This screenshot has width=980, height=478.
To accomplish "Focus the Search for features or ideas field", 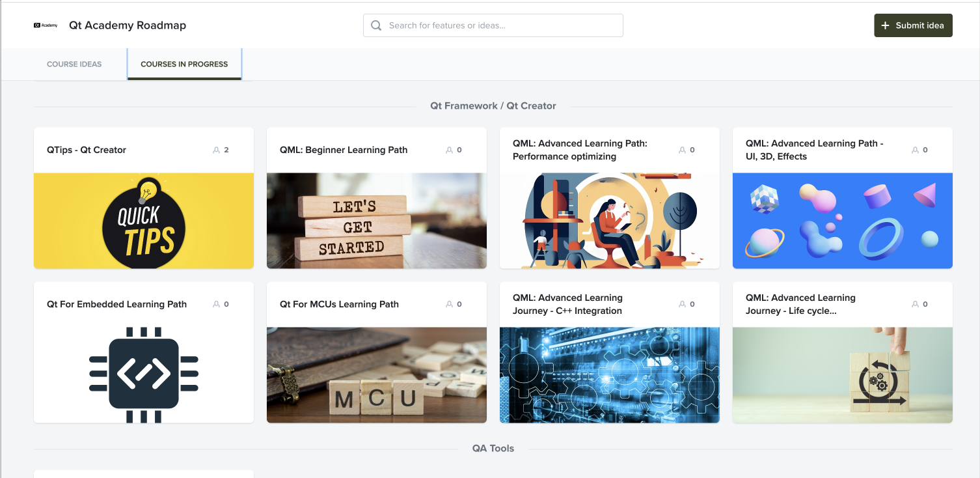I will [x=493, y=25].
